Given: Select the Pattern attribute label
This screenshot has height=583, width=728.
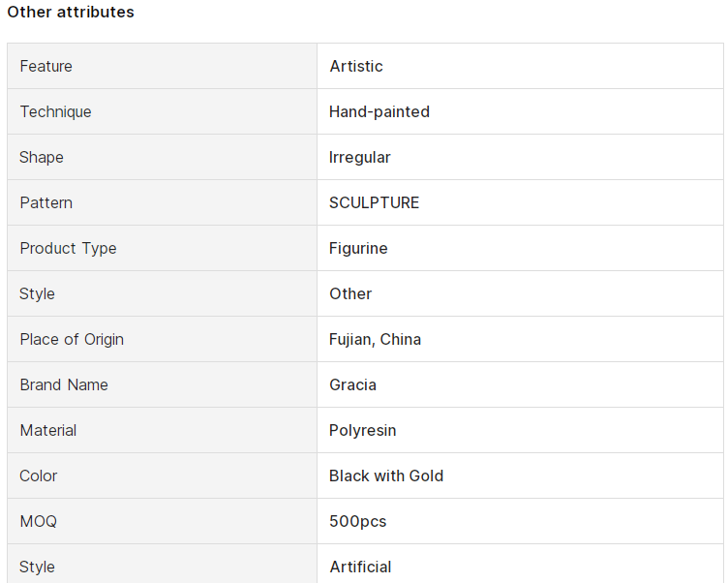Looking at the screenshot, I should pos(45,202).
